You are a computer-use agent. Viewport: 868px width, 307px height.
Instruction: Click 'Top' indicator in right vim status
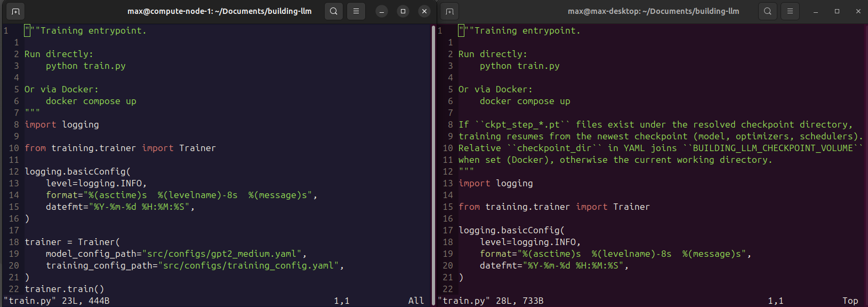(x=850, y=301)
